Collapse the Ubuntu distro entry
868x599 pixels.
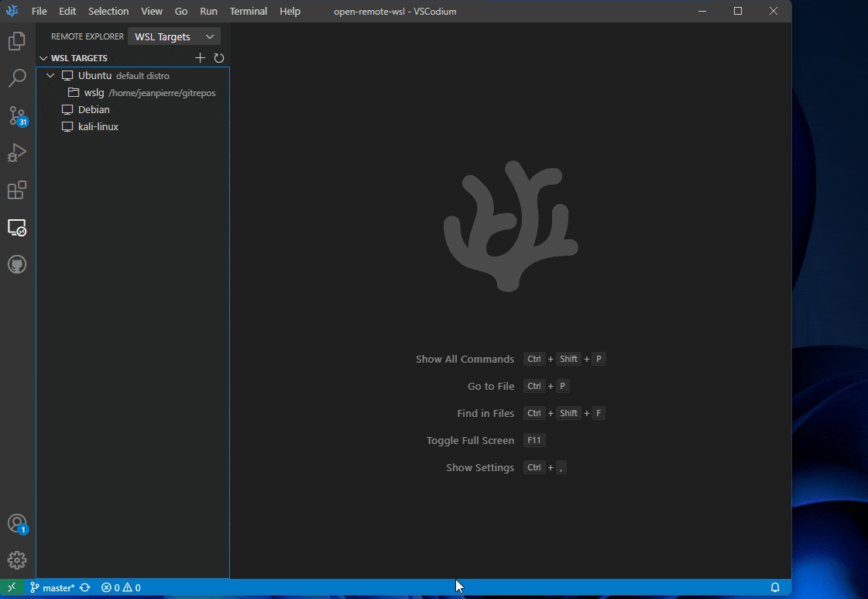[50, 75]
